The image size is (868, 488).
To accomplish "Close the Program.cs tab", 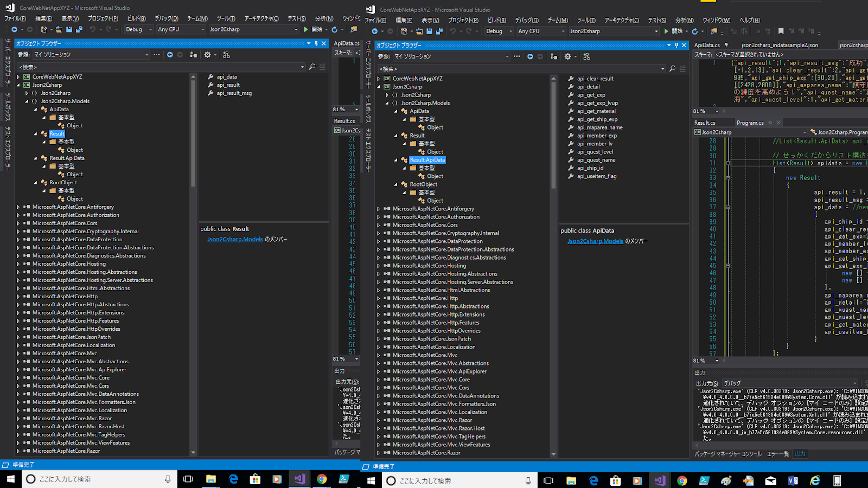I will click(x=778, y=123).
